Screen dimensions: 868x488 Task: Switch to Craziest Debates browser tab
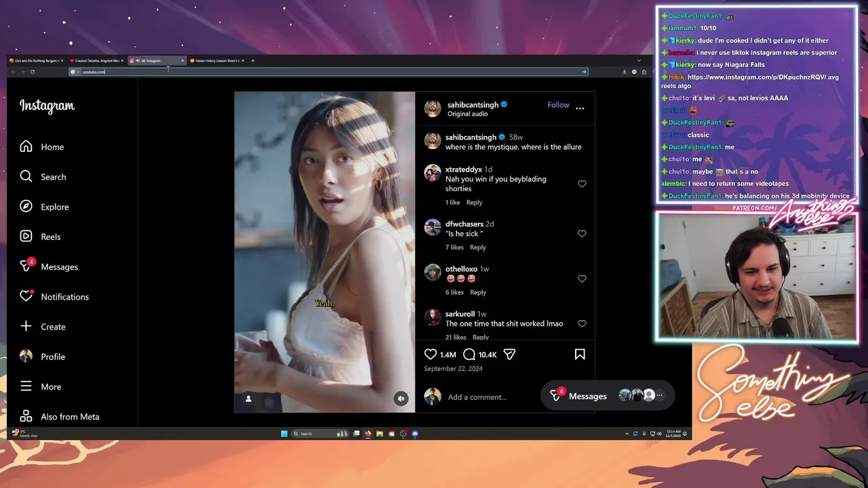point(96,60)
